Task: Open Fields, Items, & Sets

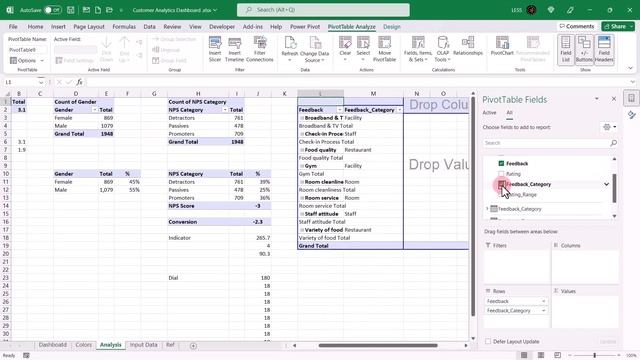Action: 418,49
